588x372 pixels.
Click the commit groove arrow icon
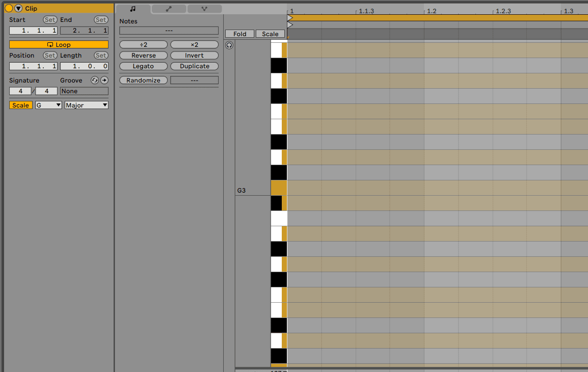coord(104,80)
